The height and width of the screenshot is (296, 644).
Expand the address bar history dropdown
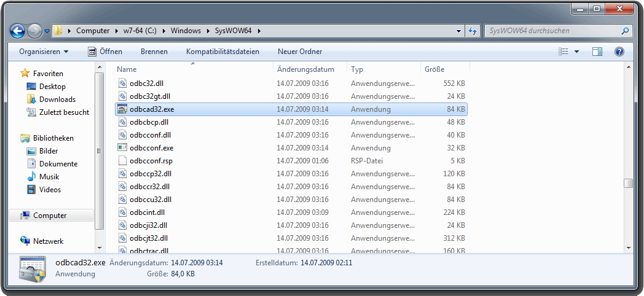459,30
